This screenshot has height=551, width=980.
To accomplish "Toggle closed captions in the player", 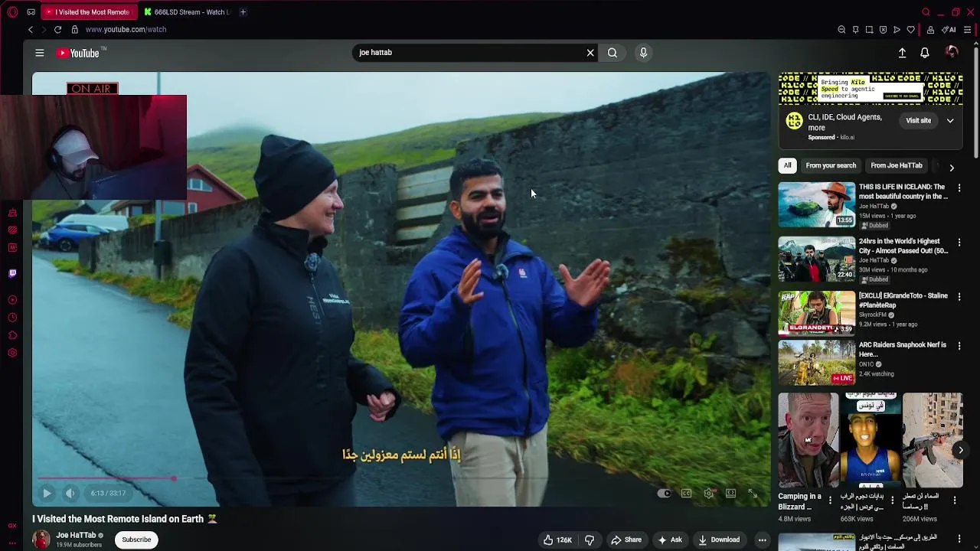I will (687, 494).
